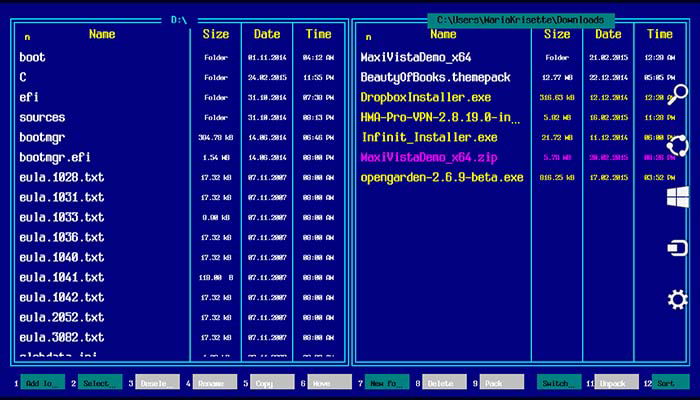This screenshot has height=400, width=700.
Task: Click the New Folder button
Action: point(387,382)
